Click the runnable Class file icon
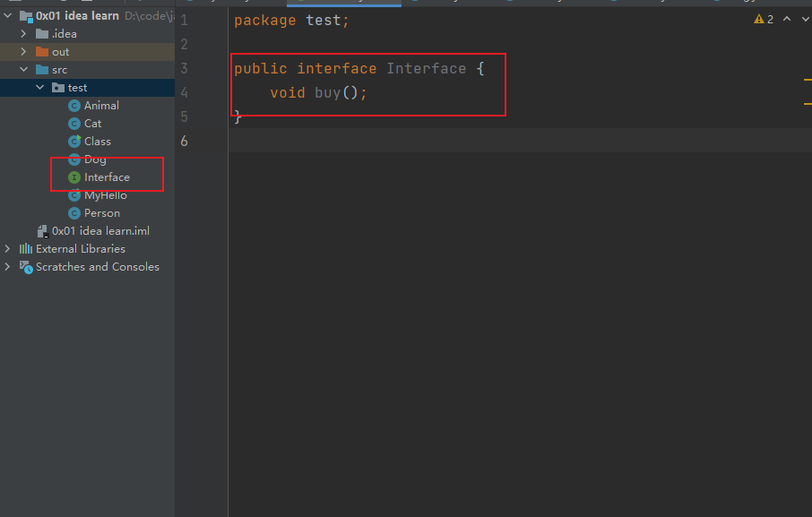The width and height of the screenshot is (812, 517). click(74, 142)
